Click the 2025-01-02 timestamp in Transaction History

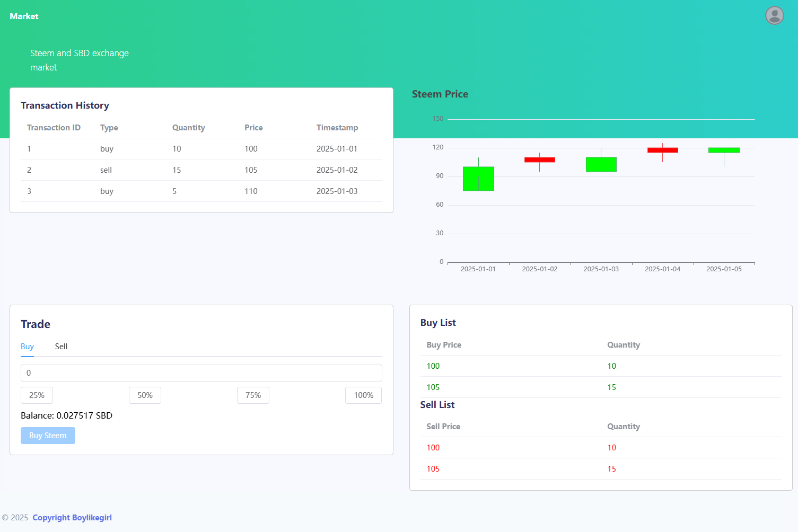tap(337, 170)
